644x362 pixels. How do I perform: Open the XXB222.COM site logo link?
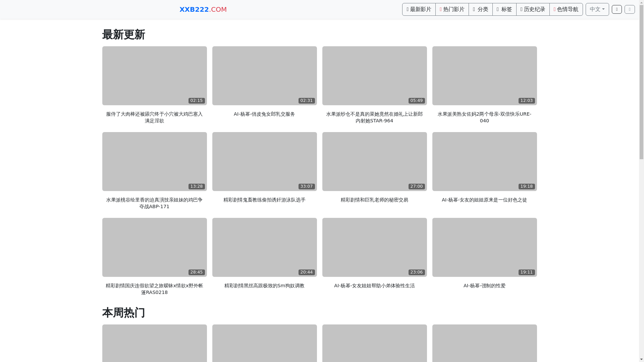coord(203,9)
